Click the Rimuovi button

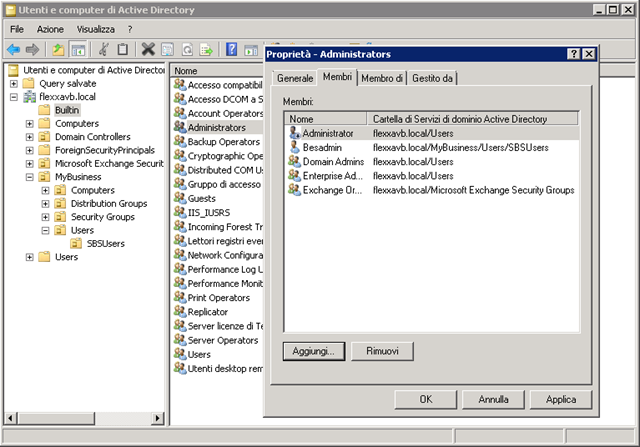tap(382, 351)
